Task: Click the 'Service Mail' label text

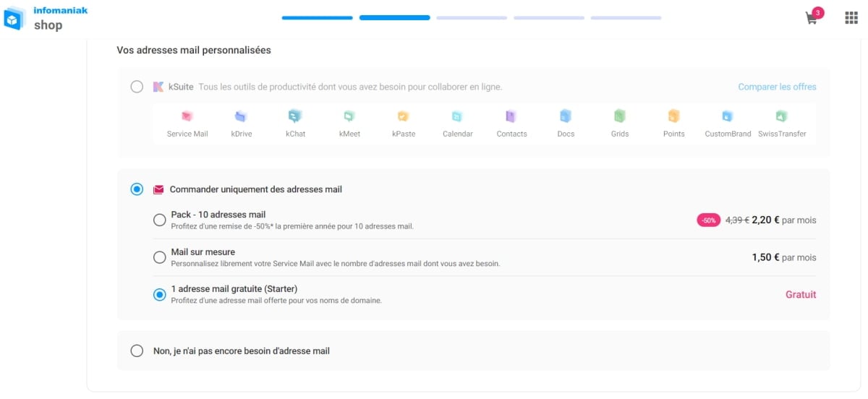Action: click(187, 134)
